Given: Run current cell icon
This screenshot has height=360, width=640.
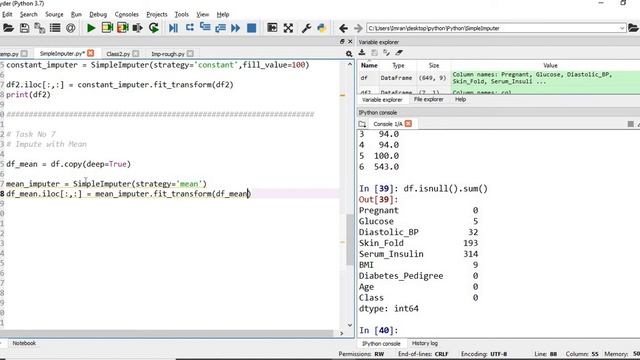Looking at the screenshot, I should click(107, 28).
